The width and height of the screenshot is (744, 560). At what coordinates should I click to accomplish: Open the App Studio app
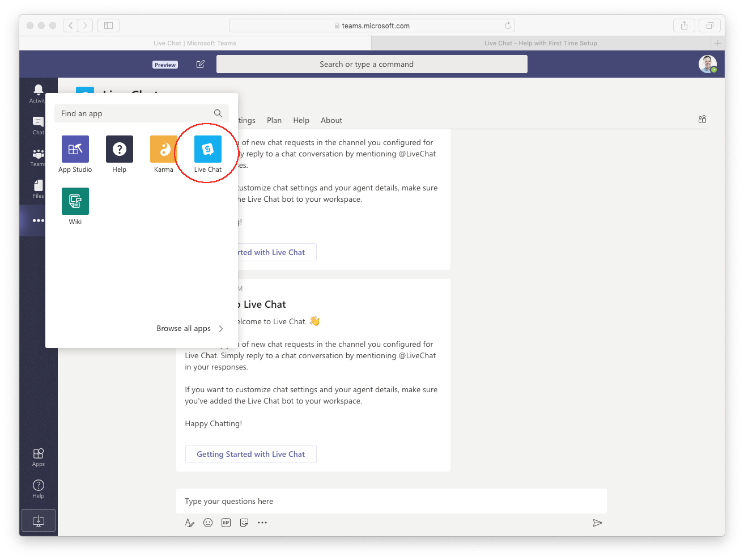[75, 149]
